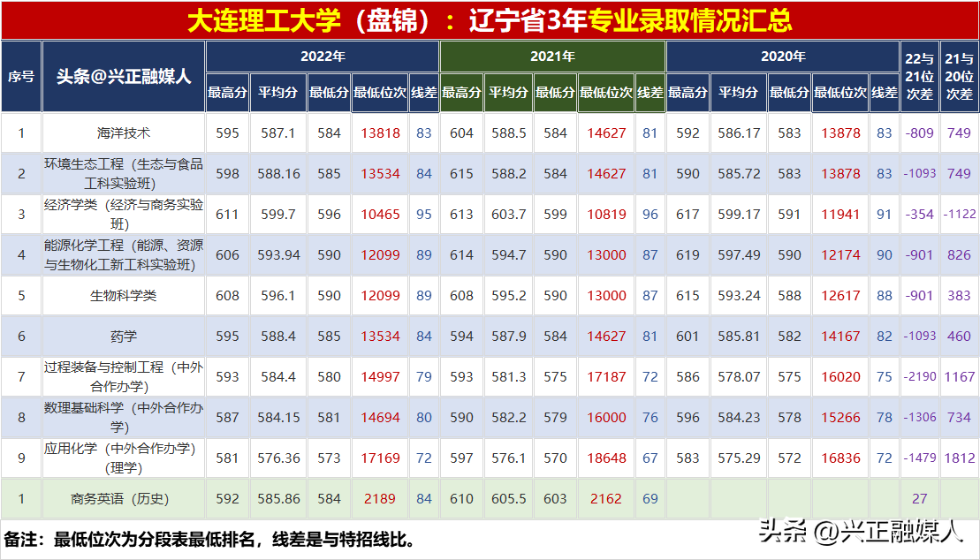The image size is (980, 560).
Task: Click the 序号 header cell
Action: pyautogui.click(x=21, y=76)
